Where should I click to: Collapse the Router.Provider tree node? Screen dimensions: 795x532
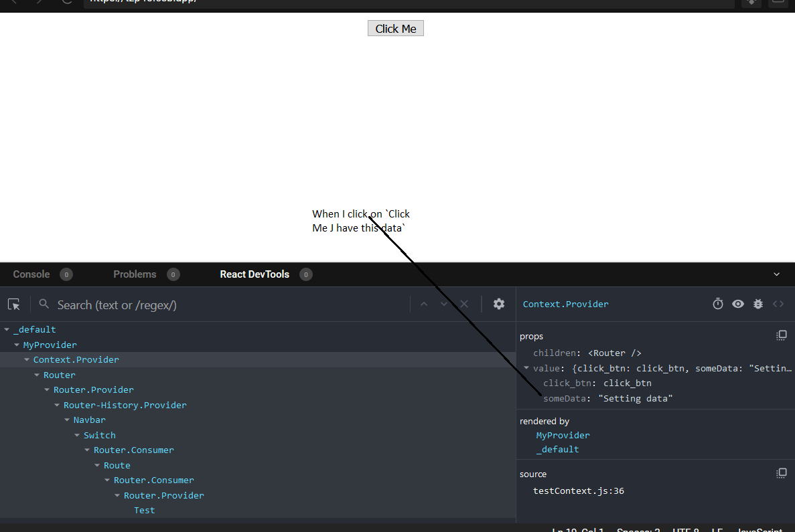coord(47,389)
